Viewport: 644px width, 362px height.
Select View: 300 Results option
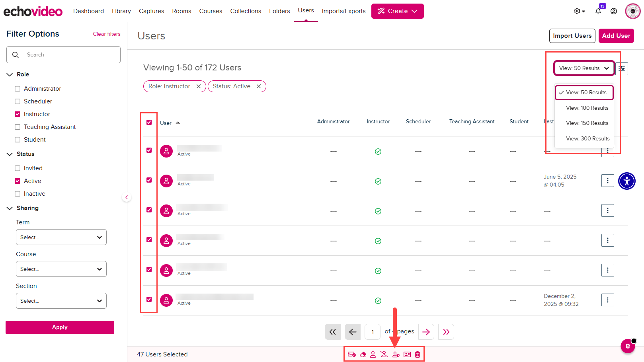pos(587,138)
